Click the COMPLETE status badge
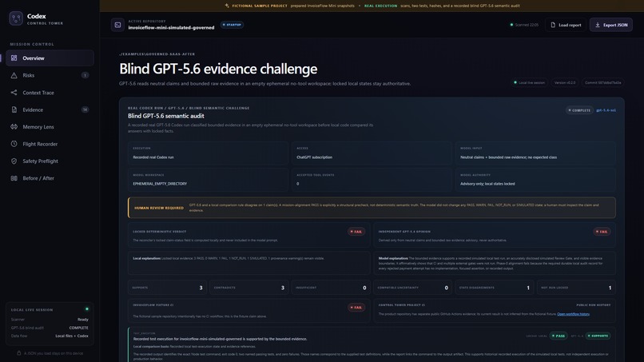 click(x=579, y=110)
